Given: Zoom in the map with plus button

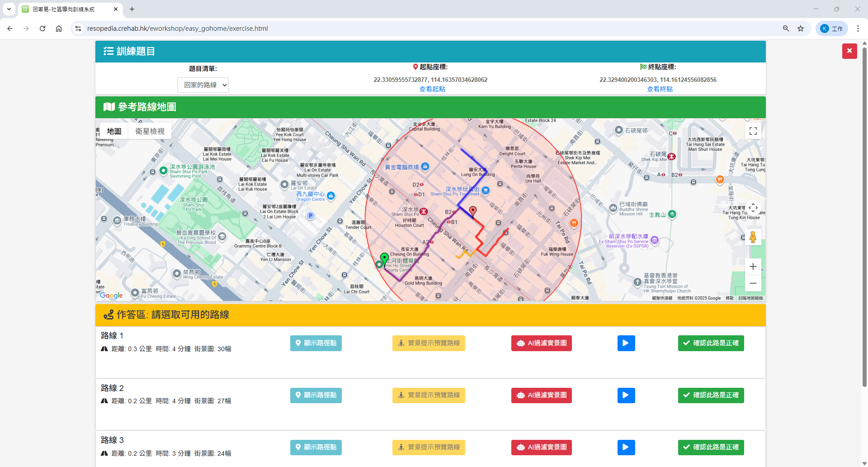Looking at the screenshot, I should pos(753,267).
